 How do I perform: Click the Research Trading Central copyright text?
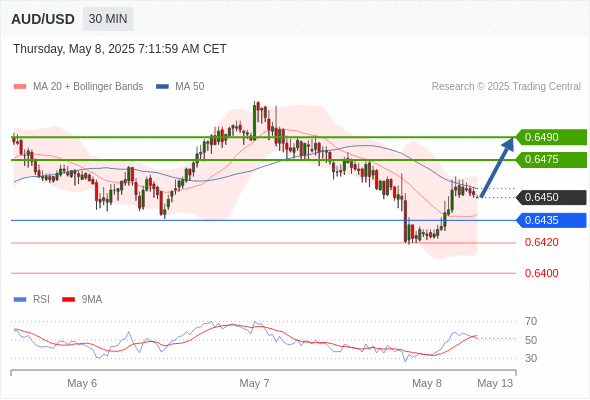506,87
